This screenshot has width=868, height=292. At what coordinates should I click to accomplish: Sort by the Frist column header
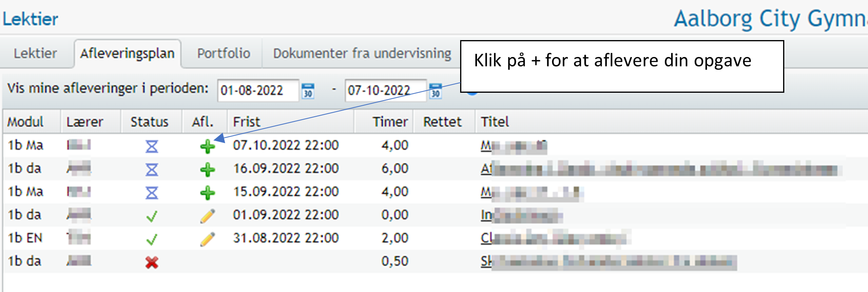[247, 122]
